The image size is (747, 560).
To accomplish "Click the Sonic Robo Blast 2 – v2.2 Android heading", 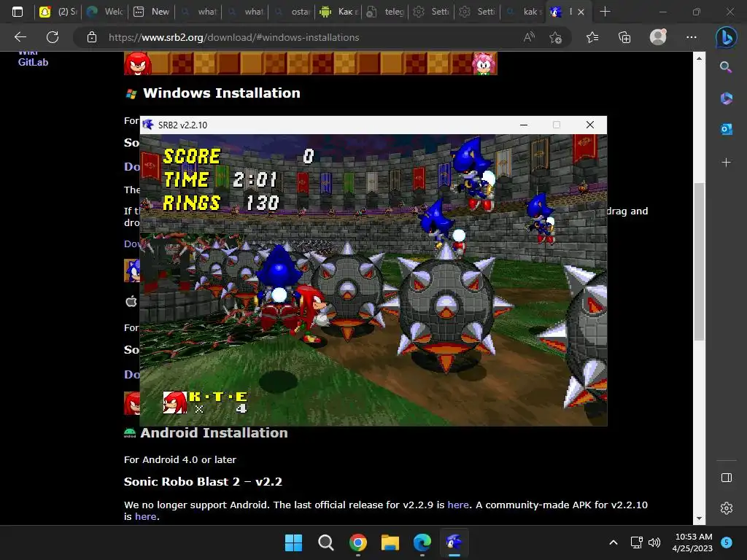I will pyautogui.click(x=203, y=481).
